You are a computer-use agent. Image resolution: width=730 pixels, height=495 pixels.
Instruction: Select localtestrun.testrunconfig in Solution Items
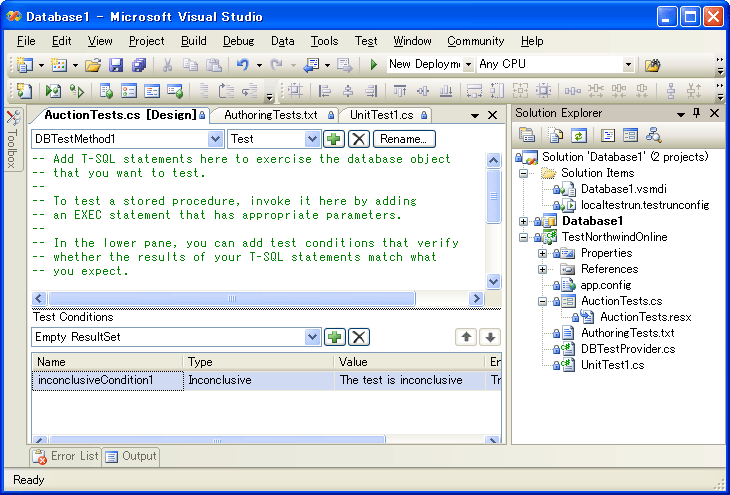645,205
